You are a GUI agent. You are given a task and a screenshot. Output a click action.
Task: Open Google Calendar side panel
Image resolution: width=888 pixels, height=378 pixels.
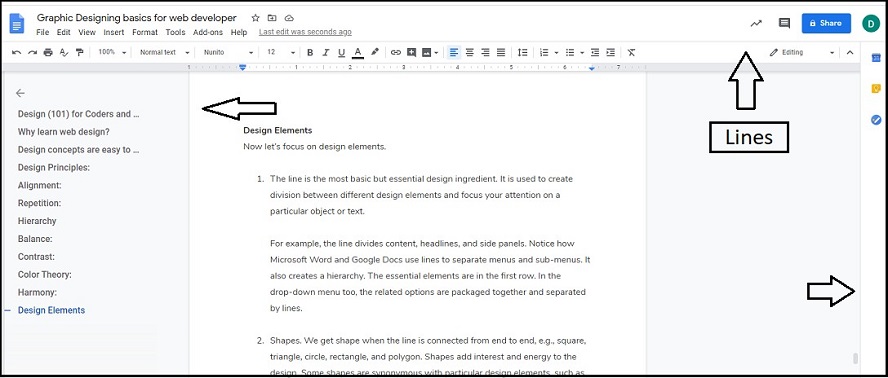876,58
